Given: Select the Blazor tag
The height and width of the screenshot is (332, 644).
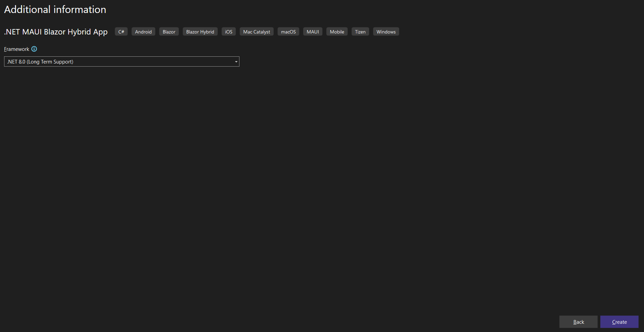Looking at the screenshot, I should (169, 31).
